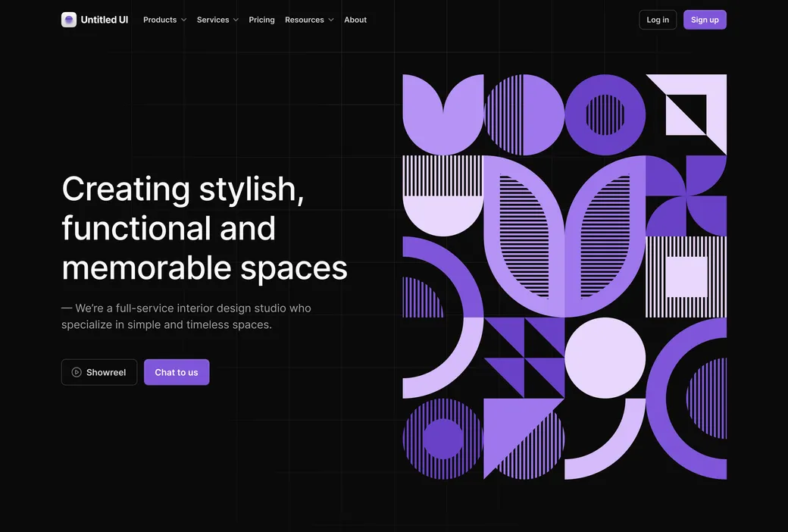
Task: Click the Chat to us button
Action: pos(177,372)
